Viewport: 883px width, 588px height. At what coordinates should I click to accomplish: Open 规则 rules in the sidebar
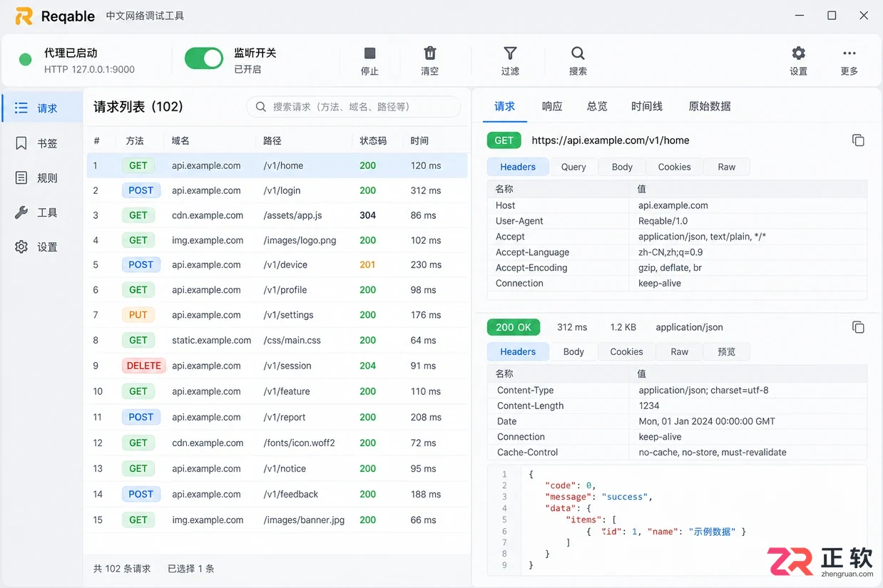(42, 178)
